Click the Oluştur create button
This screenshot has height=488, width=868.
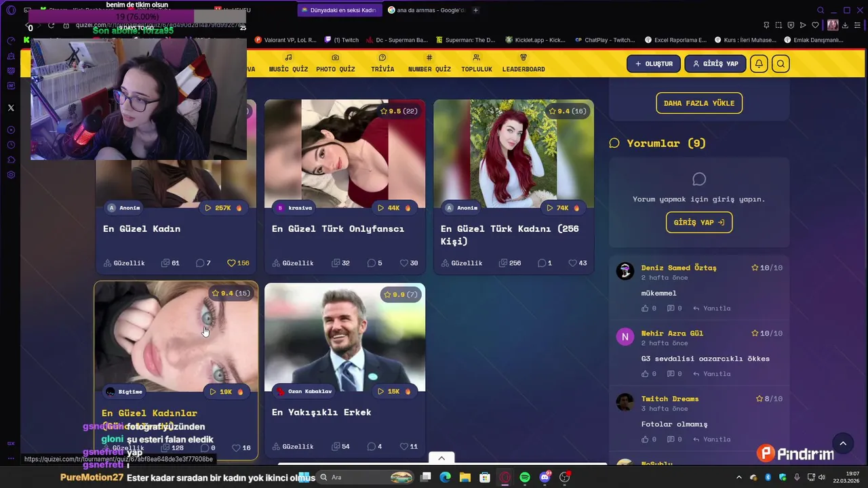[654, 64]
